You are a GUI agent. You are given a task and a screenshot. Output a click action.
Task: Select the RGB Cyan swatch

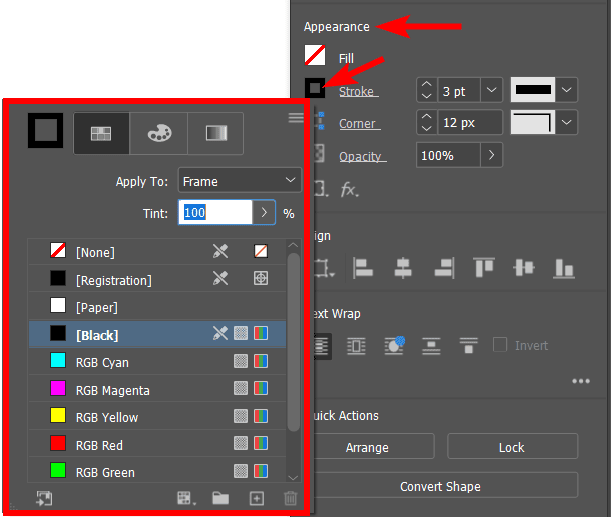(102, 362)
